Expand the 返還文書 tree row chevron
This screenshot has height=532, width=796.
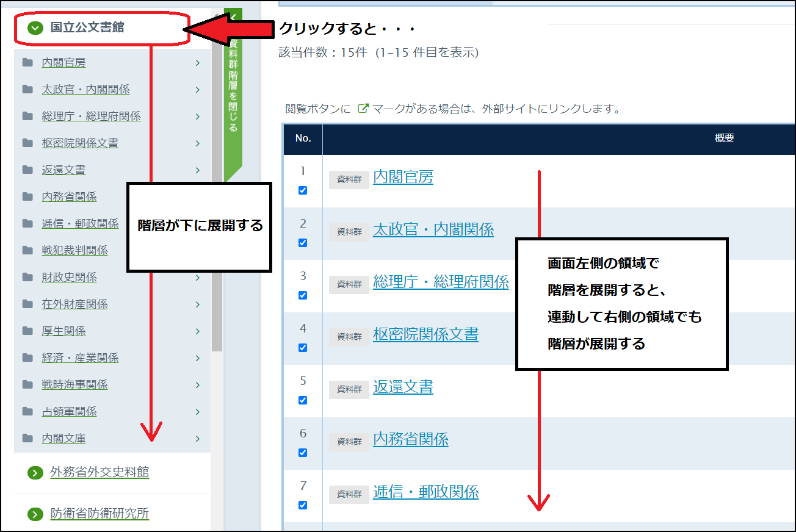198,170
